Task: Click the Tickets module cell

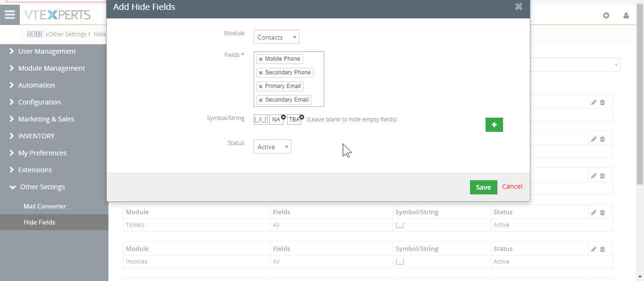Action: [197, 225]
